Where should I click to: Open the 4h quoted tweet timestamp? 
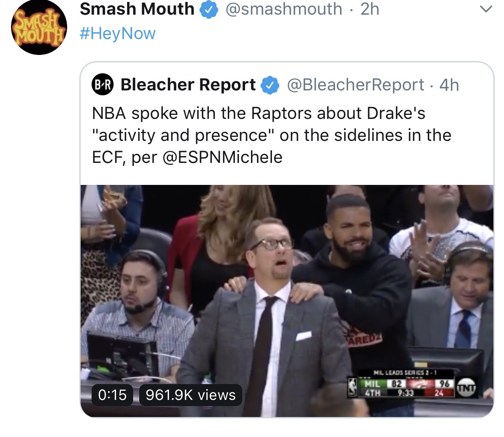pos(449,85)
